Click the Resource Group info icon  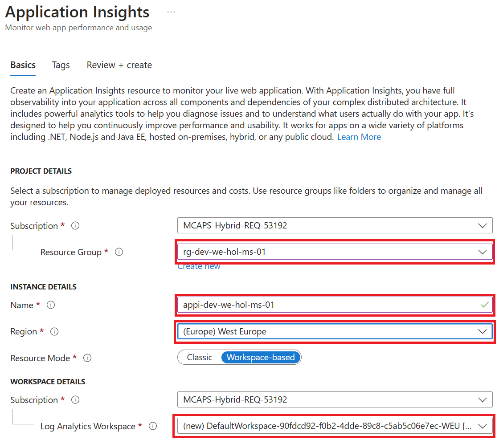tap(119, 252)
